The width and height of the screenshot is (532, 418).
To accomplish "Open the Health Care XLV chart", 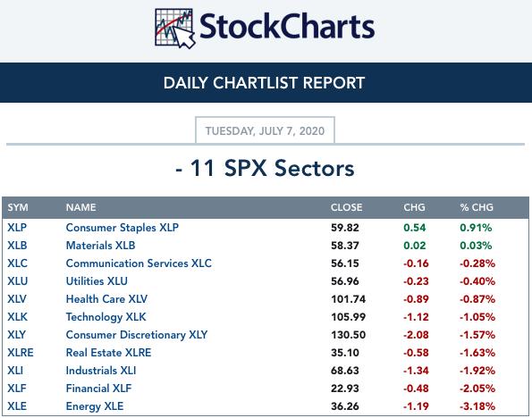I will coord(106,299).
